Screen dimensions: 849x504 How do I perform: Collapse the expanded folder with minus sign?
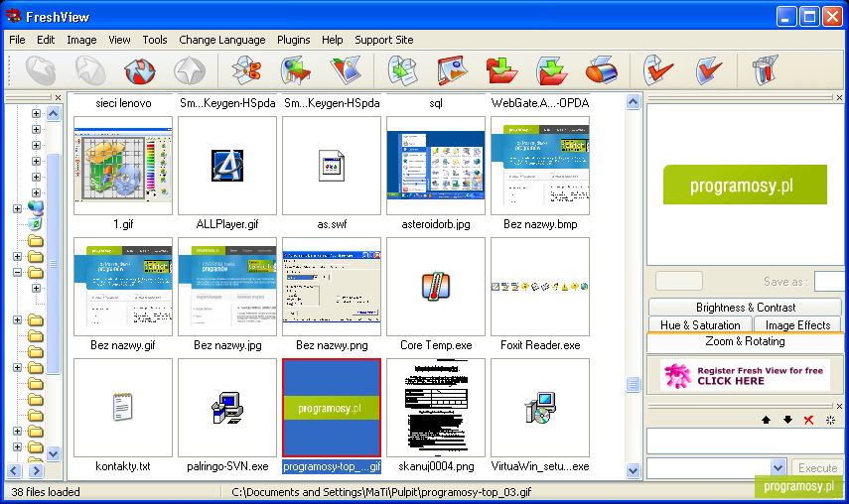click(17, 272)
